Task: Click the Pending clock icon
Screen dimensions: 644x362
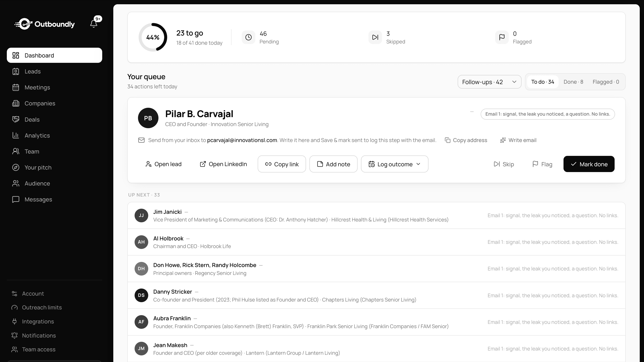Action: 248,37
